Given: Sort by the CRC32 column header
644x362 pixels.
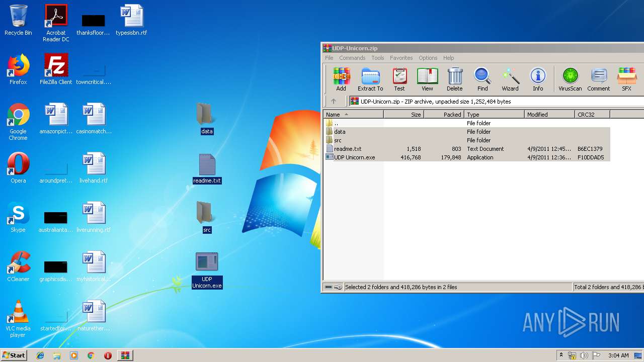Looking at the screenshot, I should click(x=593, y=115).
